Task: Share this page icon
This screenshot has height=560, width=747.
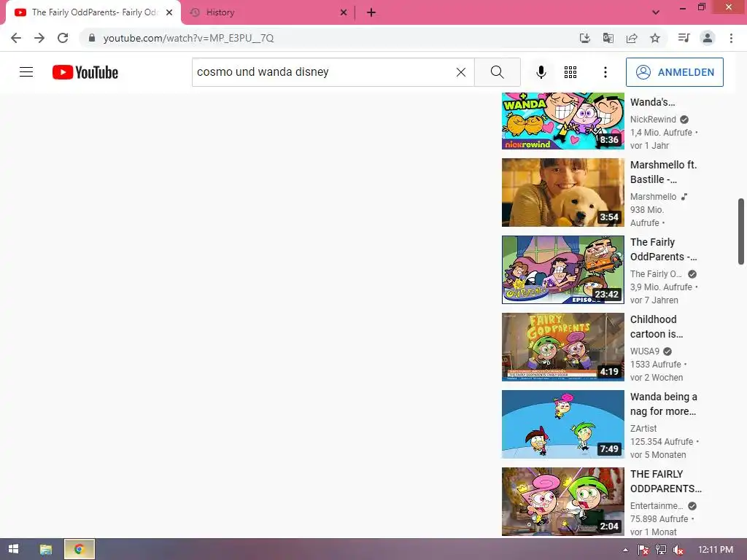Action: [632, 38]
